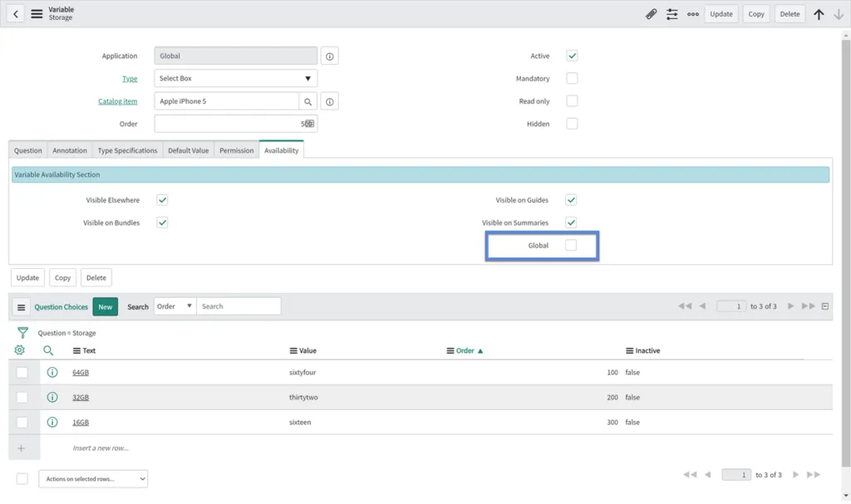Screen dimensions: 851x504
Task: Switch to the Type Specifications tab
Action: click(x=127, y=150)
